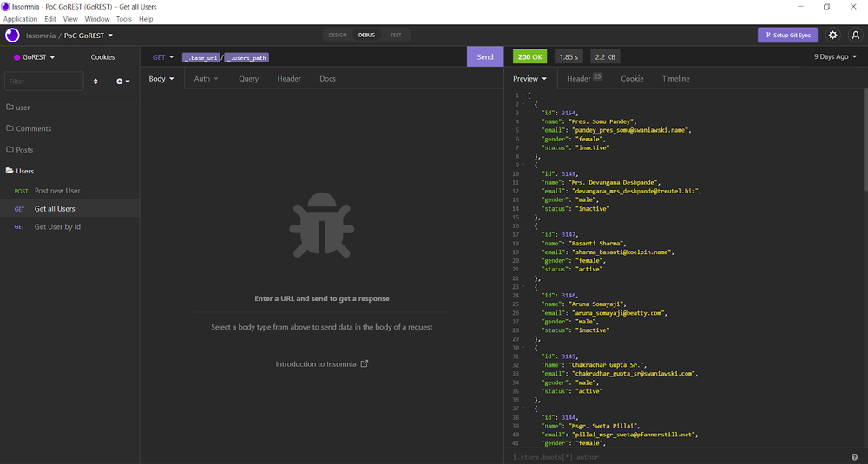Open the Tools menu
This screenshot has width=868, height=464.
[x=124, y=19]
